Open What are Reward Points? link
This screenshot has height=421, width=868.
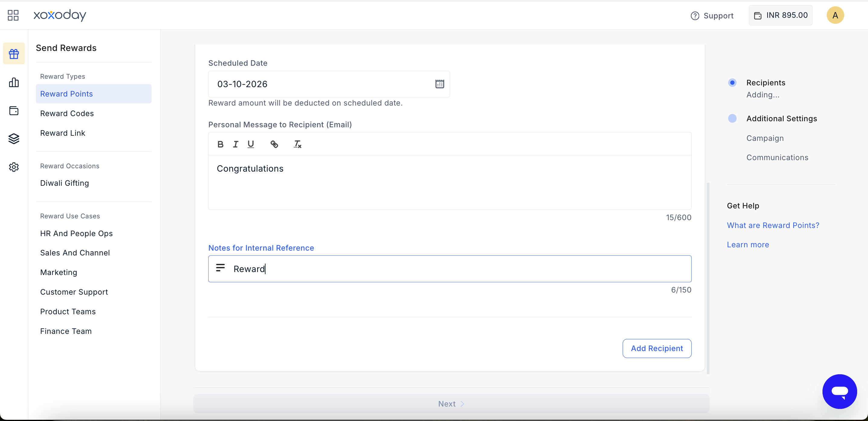(x=773, y=225)
